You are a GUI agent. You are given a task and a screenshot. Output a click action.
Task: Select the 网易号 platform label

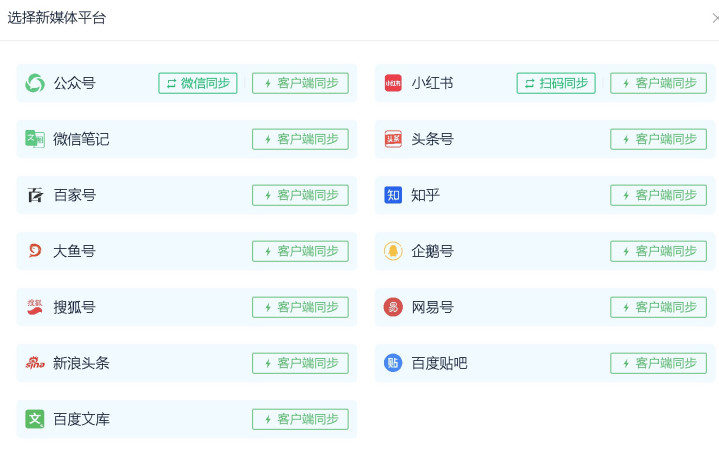432,307
